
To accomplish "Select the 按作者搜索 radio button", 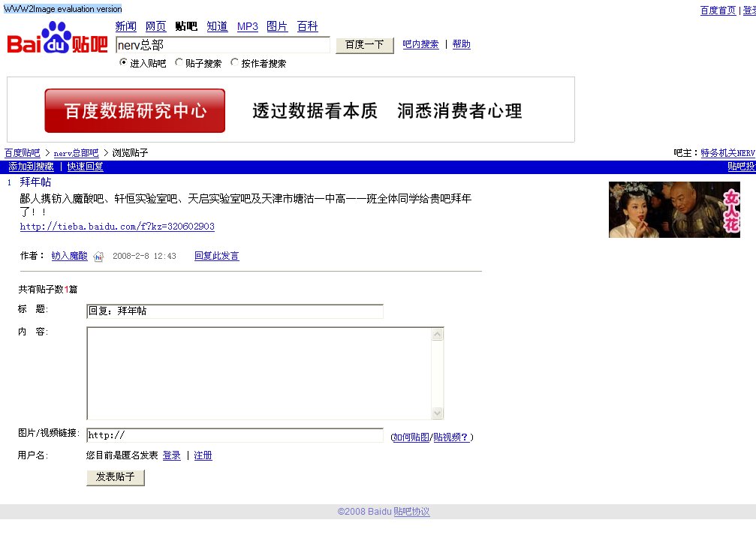I will click(x=234, y=63).
